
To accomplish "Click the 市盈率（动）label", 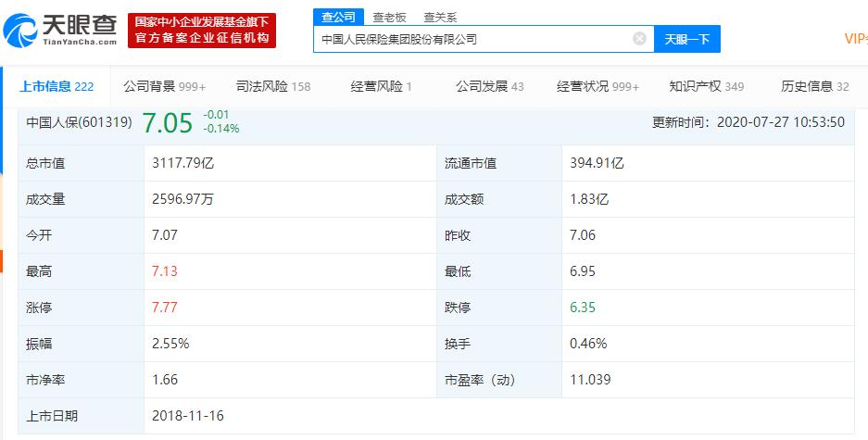I will pos(480,380).
